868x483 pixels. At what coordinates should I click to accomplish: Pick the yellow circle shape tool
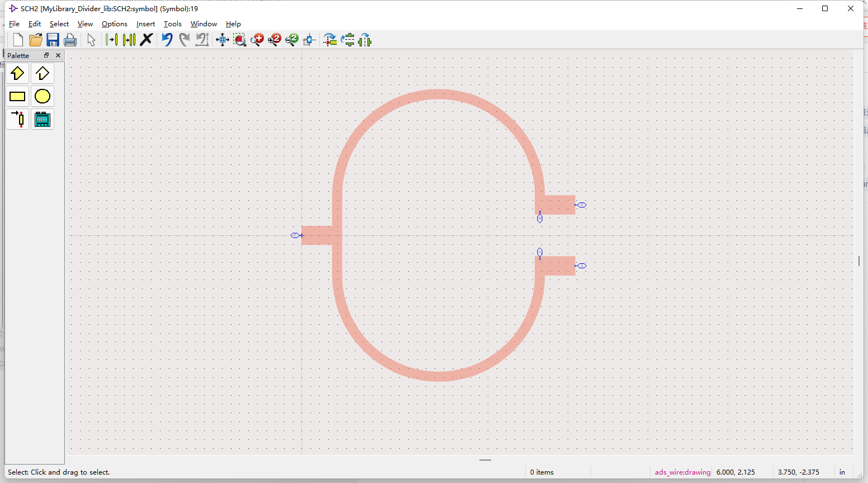pos(43,96)
